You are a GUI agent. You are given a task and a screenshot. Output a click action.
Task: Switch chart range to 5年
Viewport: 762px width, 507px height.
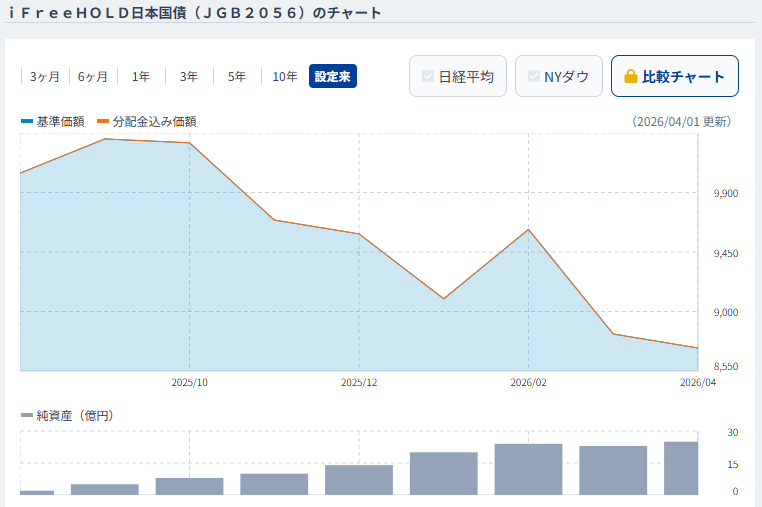click(x=237, y=76)
